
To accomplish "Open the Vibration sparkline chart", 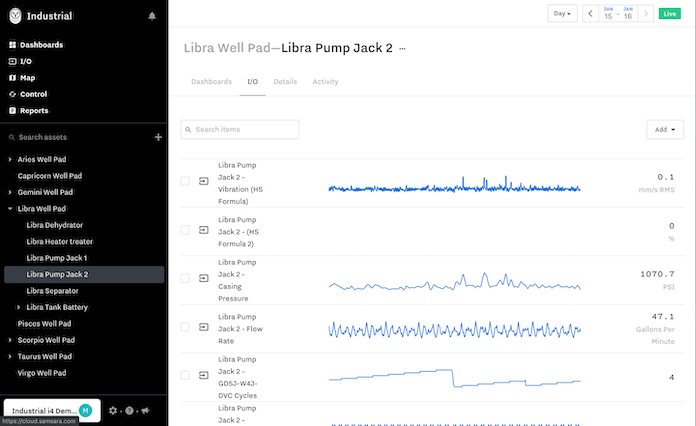I will [455, 185].
